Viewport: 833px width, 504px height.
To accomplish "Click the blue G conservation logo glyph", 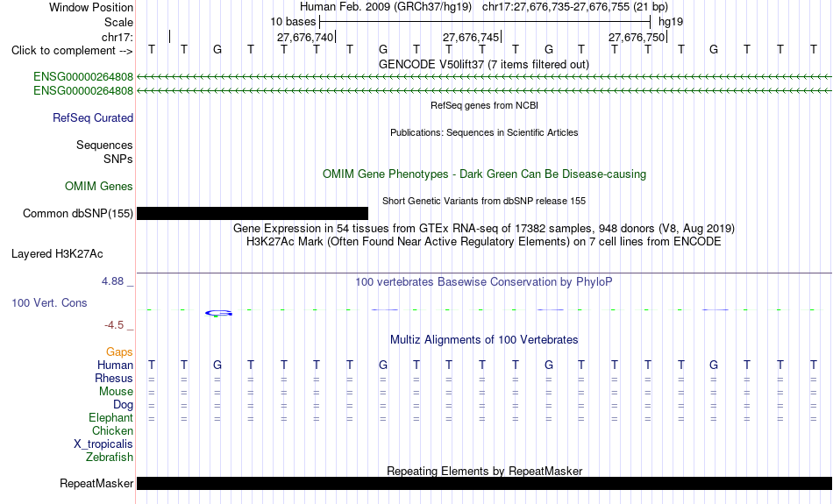I will click(218, 313).
